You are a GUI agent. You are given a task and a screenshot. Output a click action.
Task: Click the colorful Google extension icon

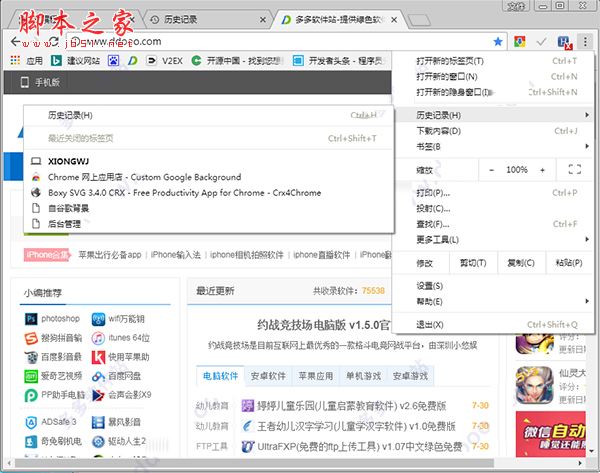519,41
